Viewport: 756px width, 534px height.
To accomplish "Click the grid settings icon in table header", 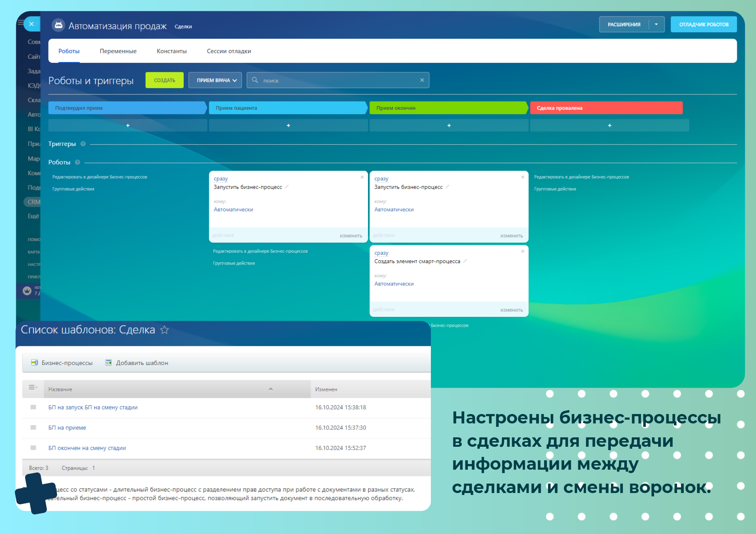I will 33,387.
